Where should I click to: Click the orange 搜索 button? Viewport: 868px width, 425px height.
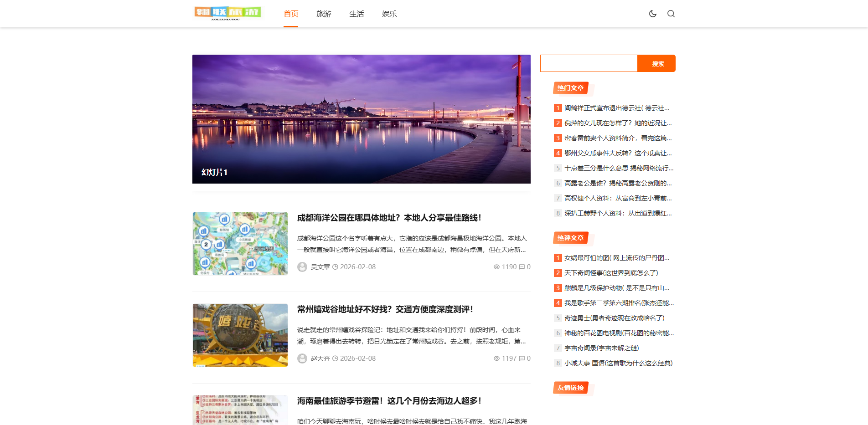click(656, 63)
